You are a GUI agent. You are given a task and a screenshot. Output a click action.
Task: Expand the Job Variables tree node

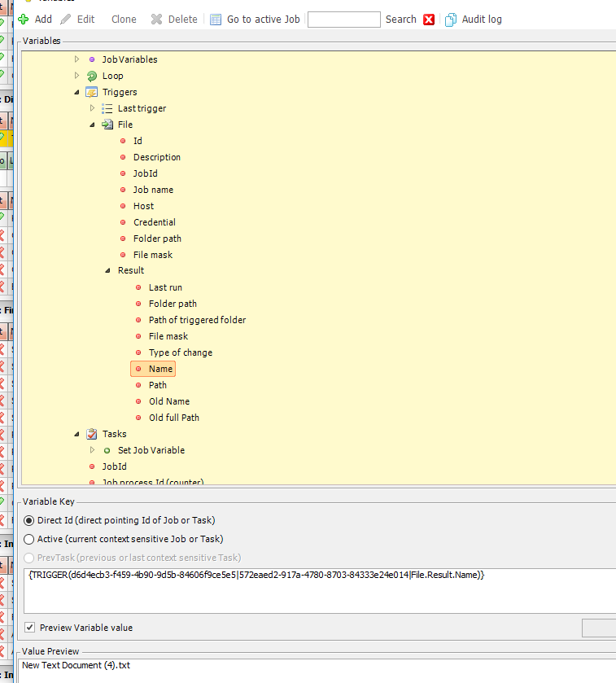point(77,59)
